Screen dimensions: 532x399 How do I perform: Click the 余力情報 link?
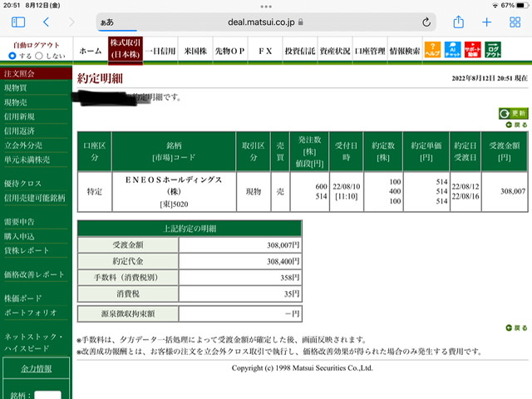(37, 368)
